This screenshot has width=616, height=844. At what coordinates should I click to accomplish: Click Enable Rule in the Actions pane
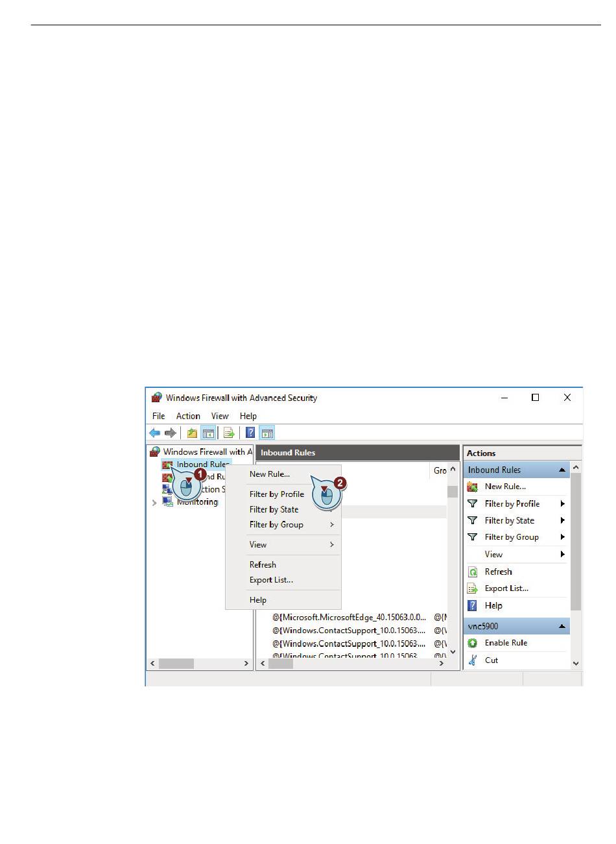coord(506,643)
